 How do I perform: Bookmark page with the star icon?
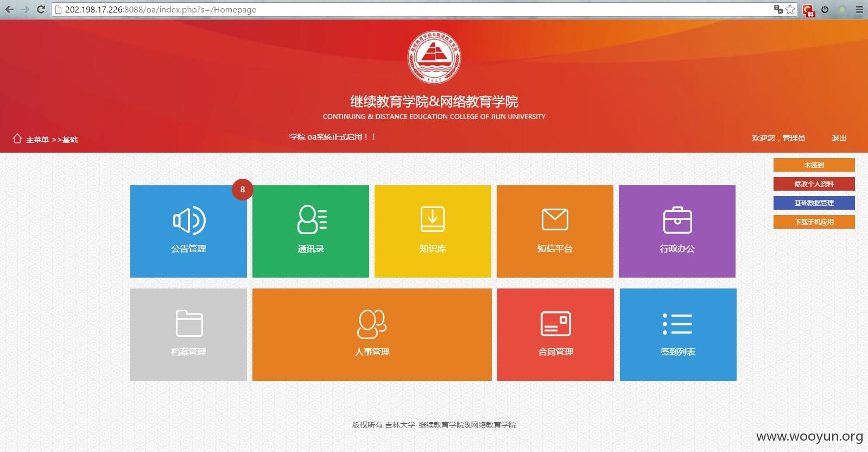pyautogui.click(x=790, y=9)
